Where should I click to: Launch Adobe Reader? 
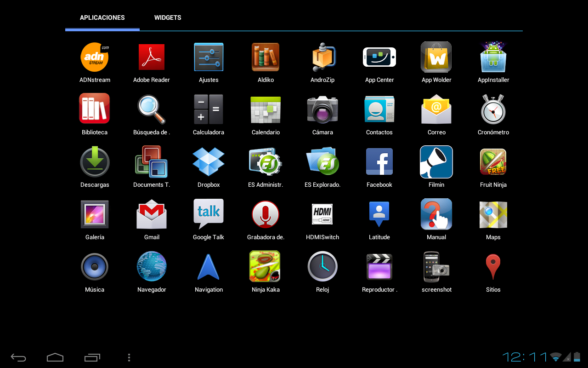152,57
